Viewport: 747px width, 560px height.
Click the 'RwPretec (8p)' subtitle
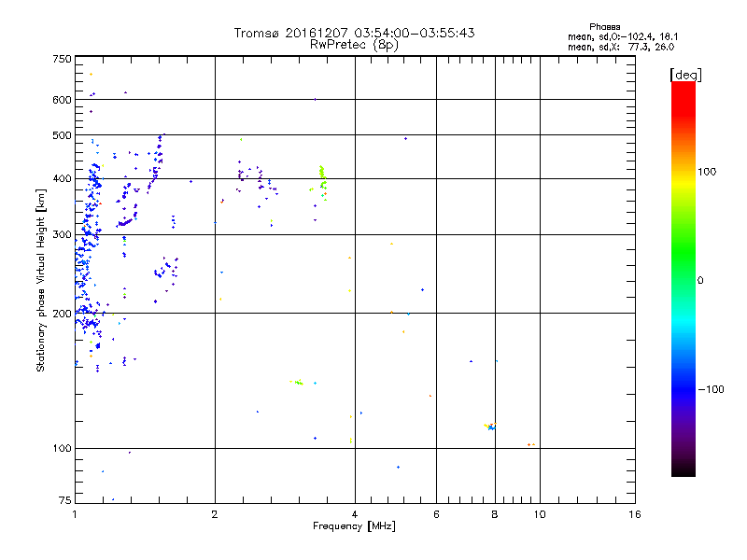pyautogui.click(x=354, y=45)
